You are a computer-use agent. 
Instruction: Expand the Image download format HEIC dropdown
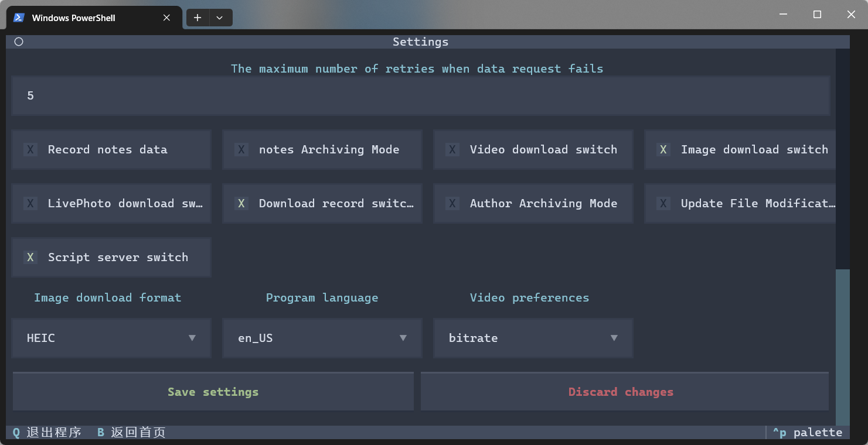pyautogui.click(x=111, y=338)
